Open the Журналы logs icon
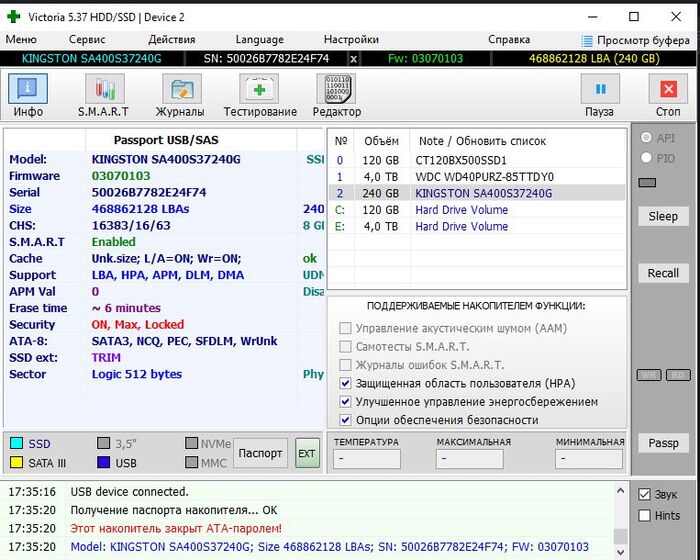The image size is (700, 560). tap(181, 89)
